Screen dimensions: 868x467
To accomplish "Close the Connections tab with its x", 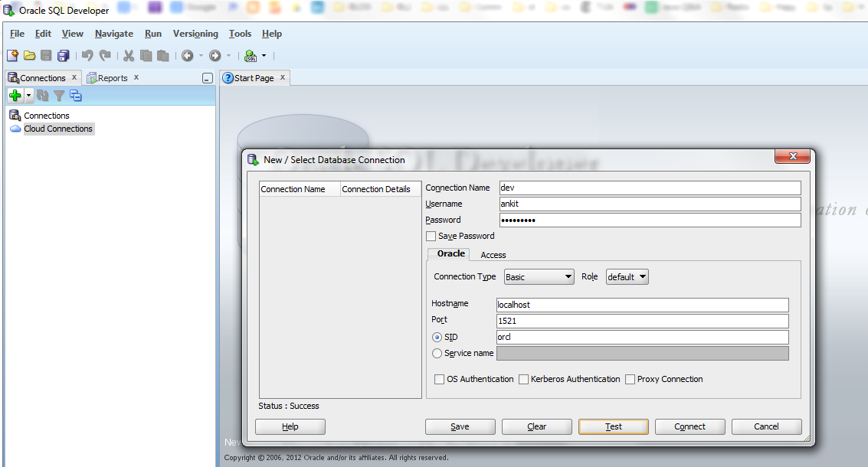I will (74, 77).
